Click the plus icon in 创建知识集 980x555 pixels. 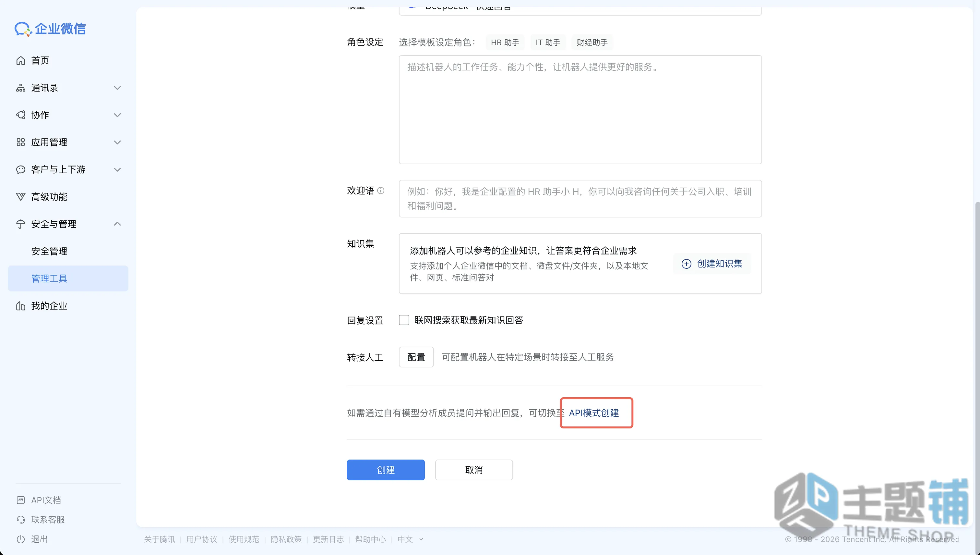(x=687, y=264)
